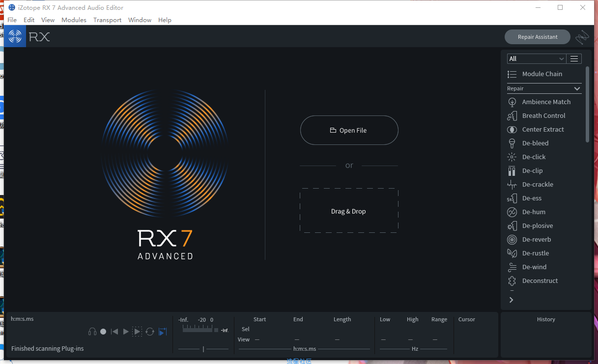
Task: Click the History panel header
Action: coord(546,319)
